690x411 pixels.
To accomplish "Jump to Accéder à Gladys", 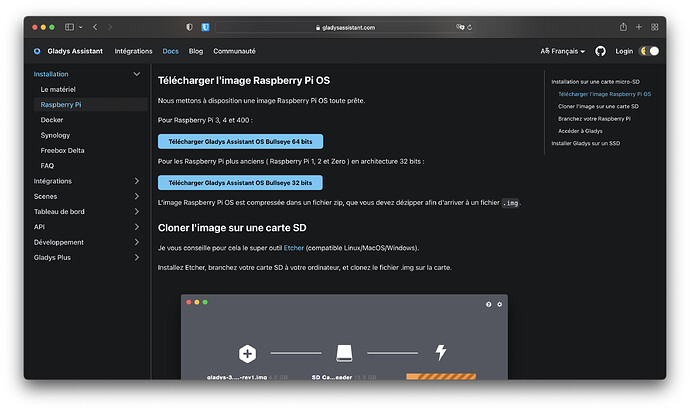I will click(580, 131).
